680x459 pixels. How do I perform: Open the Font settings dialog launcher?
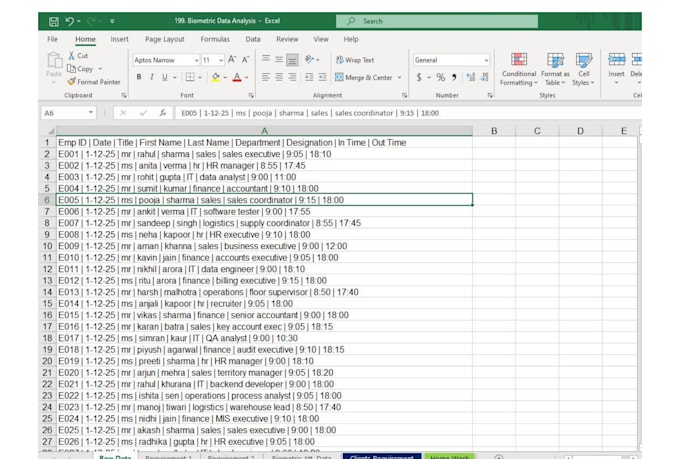[x=251, y=95]
